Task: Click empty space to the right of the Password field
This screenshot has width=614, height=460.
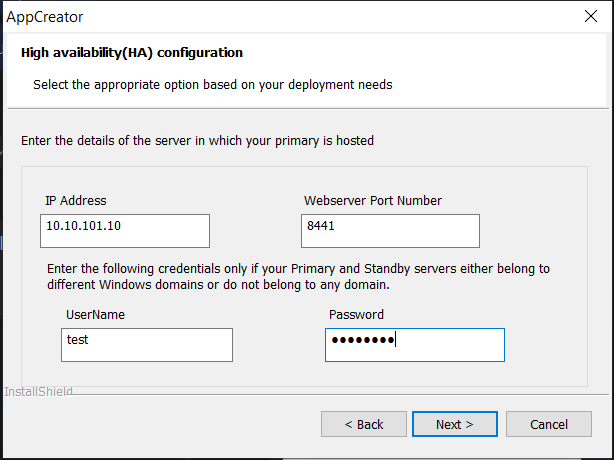Action: 545,344
